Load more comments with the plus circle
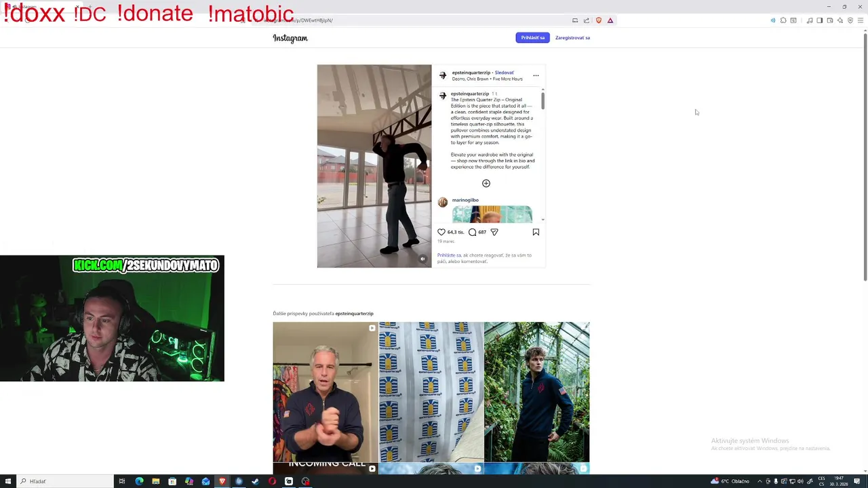Viewport: 868px width, 488px height. [486, 183]
